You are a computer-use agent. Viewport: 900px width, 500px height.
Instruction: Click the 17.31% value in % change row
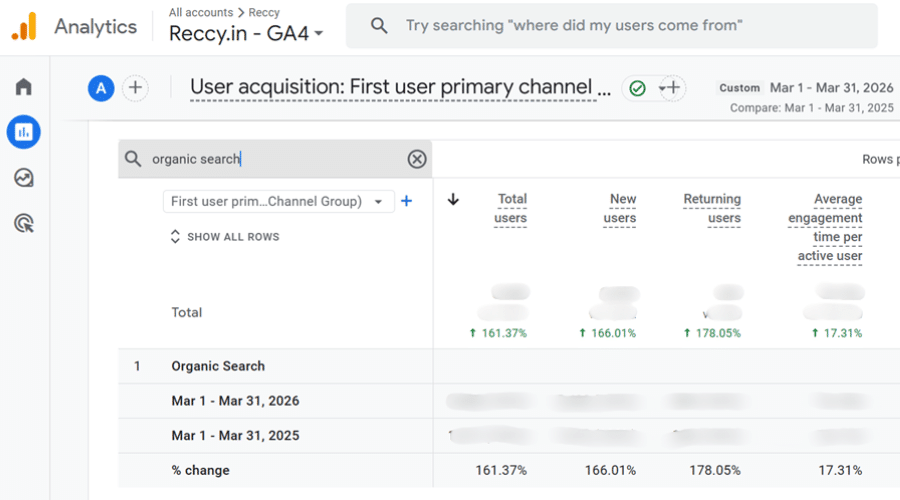[x=840, y=470]
